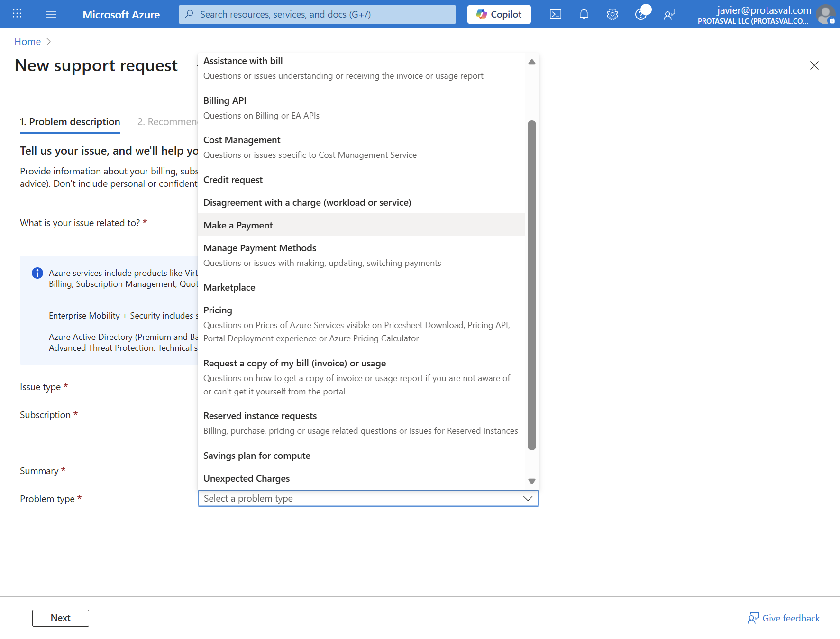Open the feedback icon in the header
Image resolution: width=840 pixels, height=639 pixels.
tap(669, 14)
